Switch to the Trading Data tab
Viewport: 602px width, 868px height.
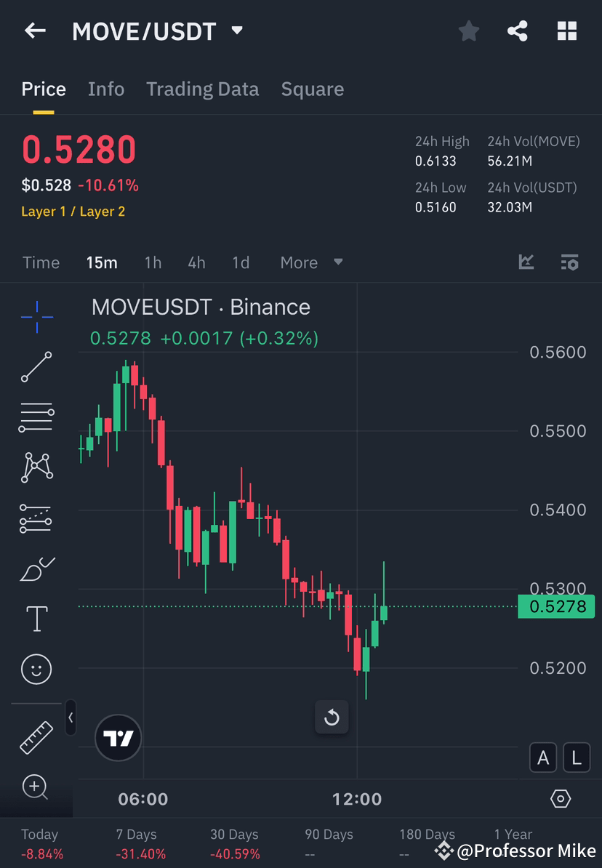202,89
